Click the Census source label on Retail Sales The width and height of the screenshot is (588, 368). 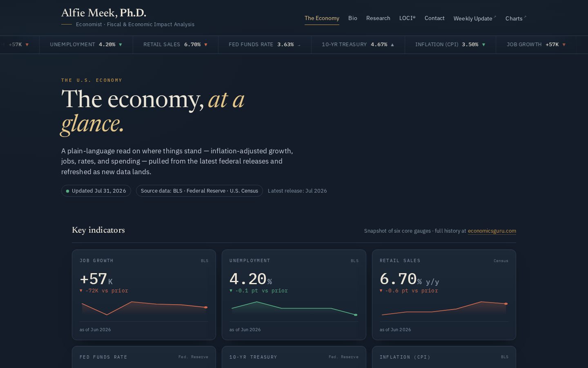[501, 261]
